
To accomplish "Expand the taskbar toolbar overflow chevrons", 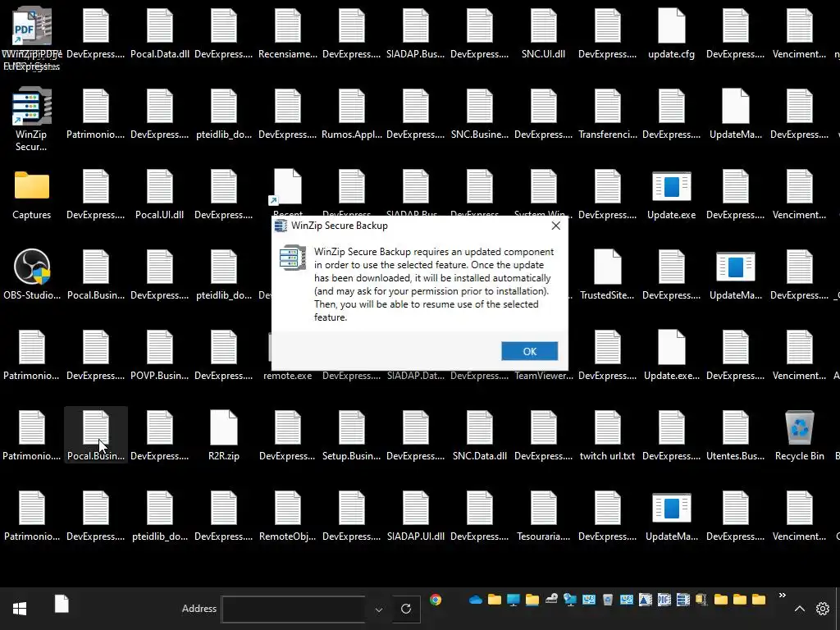I will click(782, 596).
